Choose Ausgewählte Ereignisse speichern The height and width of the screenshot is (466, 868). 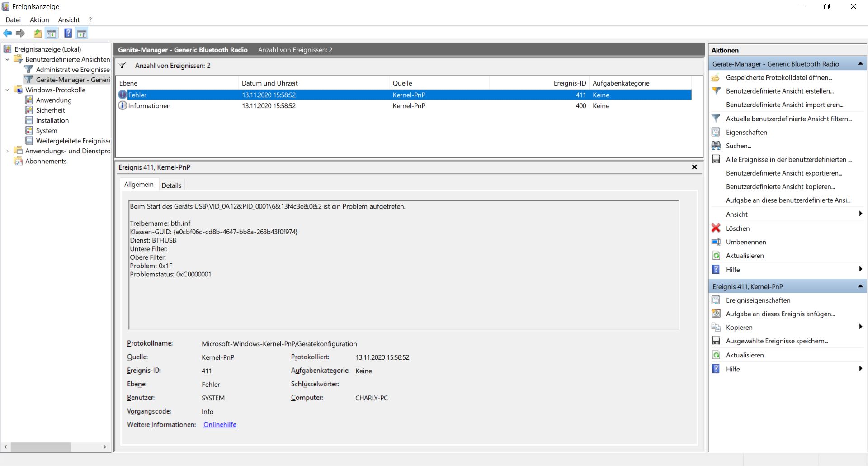(777, 341)
